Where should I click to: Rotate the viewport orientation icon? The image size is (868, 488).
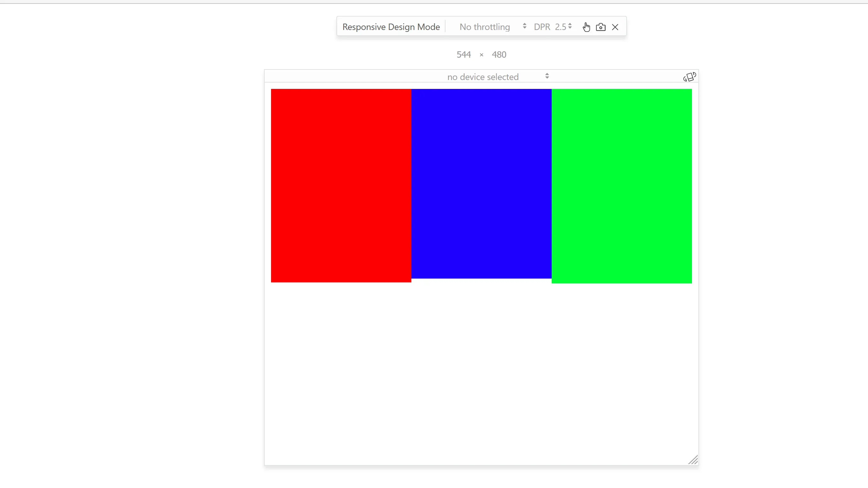click(689, 77)
